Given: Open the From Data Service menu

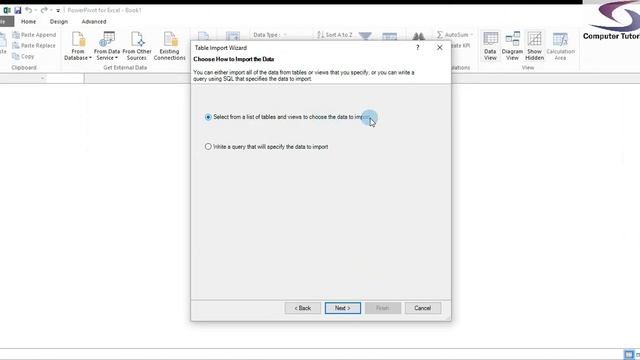Looking at the screenshot, I should [x=107, y=46].
